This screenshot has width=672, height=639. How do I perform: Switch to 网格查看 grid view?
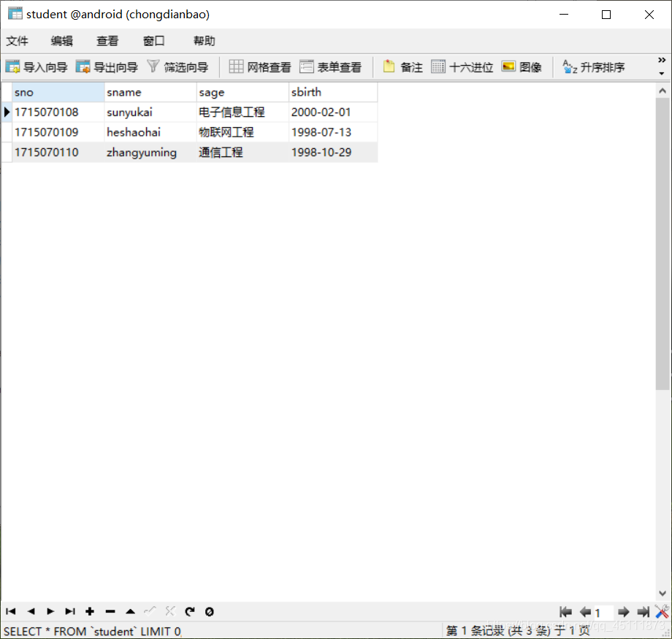(260, 67)
